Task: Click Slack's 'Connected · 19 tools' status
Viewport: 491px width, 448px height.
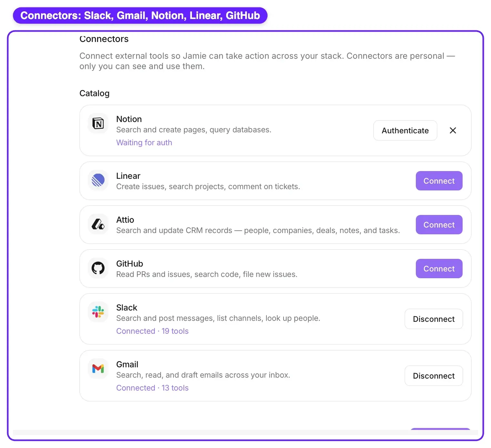Action: click(x=152, y=331)
